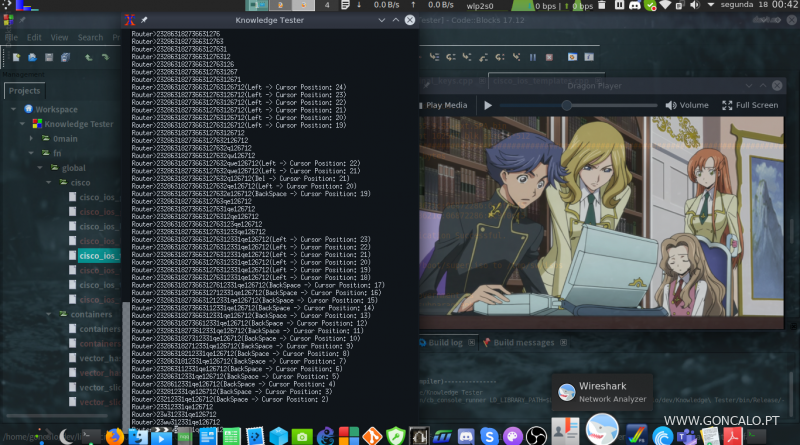800x445 pixels.
Task: Open the Firefox icon in the dock
Action: pyautogui.click(x=115, y=437)
